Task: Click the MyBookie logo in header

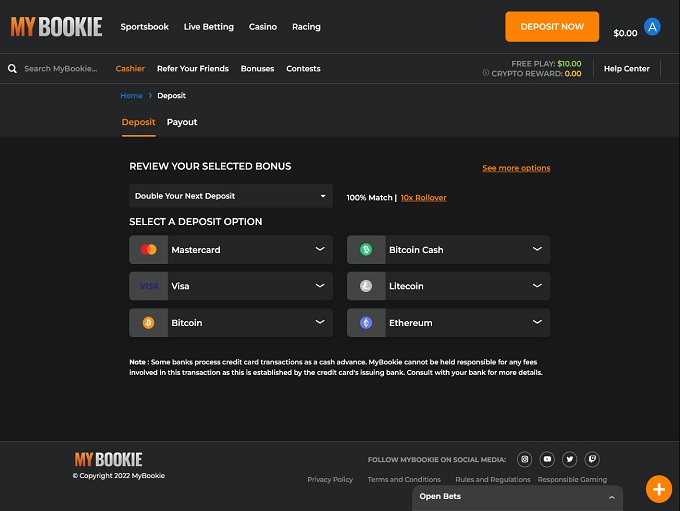Action: pos(56,27)
